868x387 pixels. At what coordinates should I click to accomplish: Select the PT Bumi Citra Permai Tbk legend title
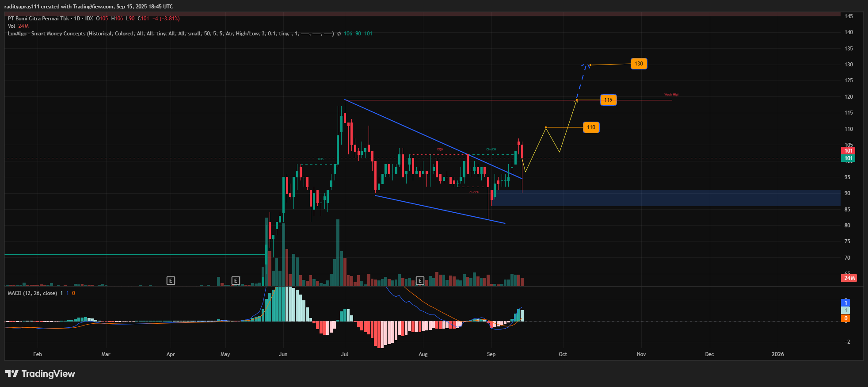pyautogui.click(x=38, y=19)
